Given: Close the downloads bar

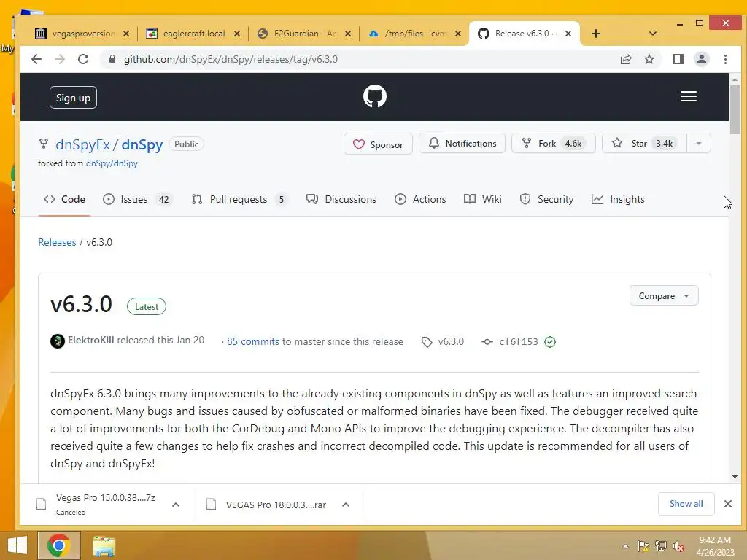Looking at the screenshot, I should pyautogui.click(x=727, y=504).
